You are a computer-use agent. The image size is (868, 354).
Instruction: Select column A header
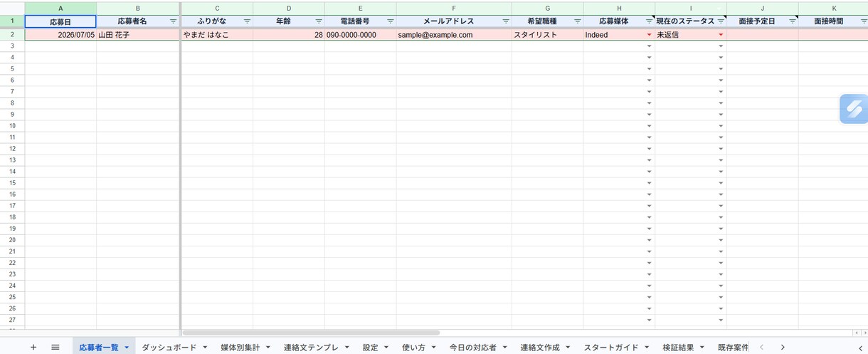60,8
